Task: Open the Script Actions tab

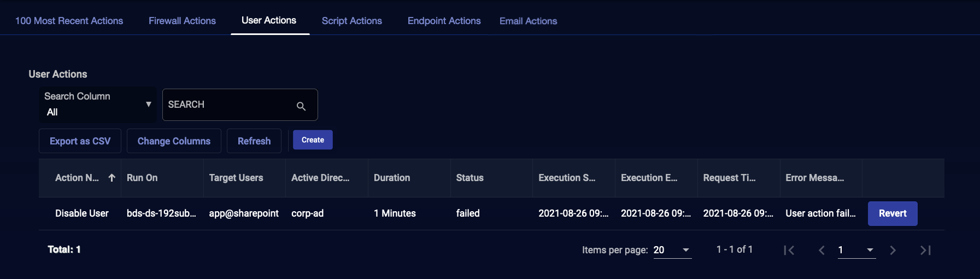Action: (351, 21)
